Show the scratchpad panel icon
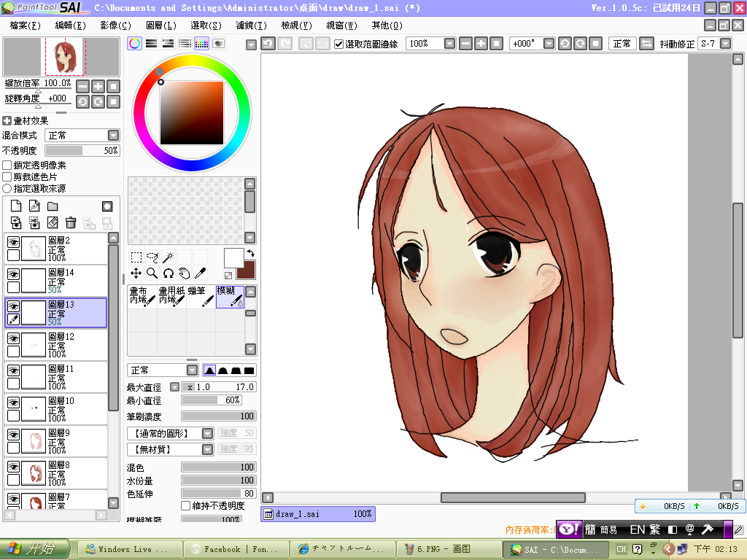This screenshot has width=747, height=560. pyautogui.click(x=218, y=44)
